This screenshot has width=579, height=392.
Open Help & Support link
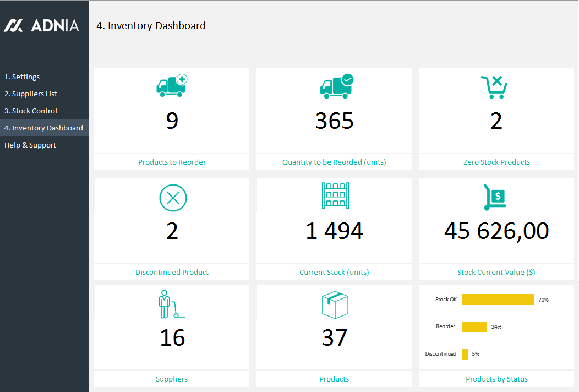[30, 145]
